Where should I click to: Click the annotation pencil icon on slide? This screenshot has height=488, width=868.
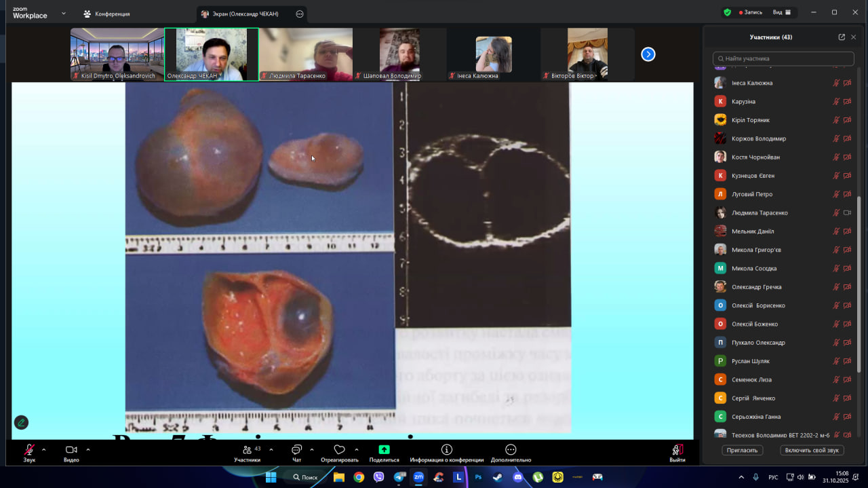pos(21,422)
